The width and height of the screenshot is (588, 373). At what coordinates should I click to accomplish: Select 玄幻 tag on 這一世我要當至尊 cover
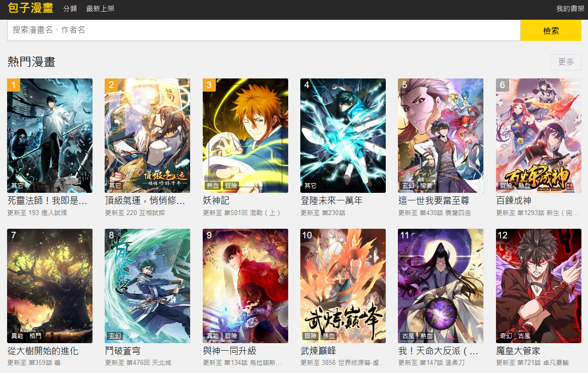(408, 185)
